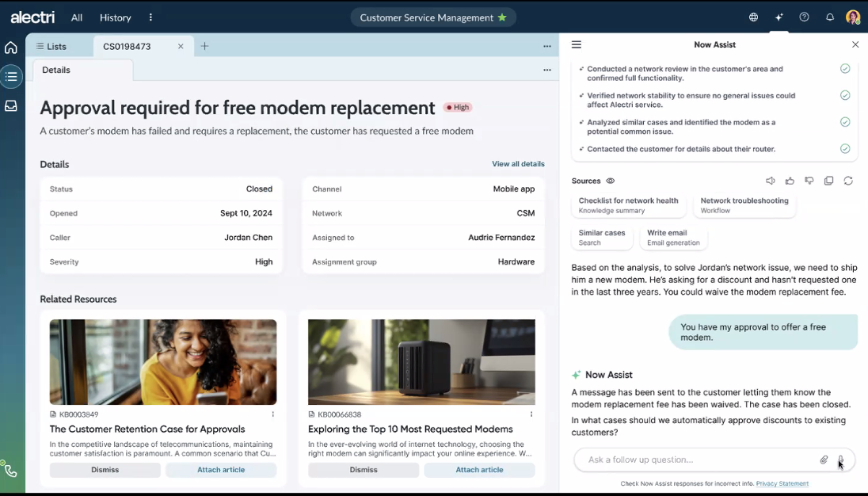Open the help question mark icon

(x=804, y=17)
